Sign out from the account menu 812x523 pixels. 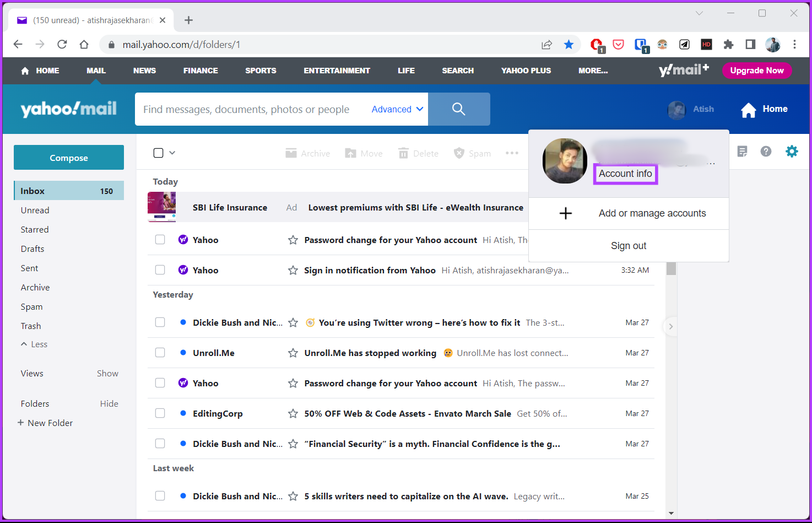628,245
